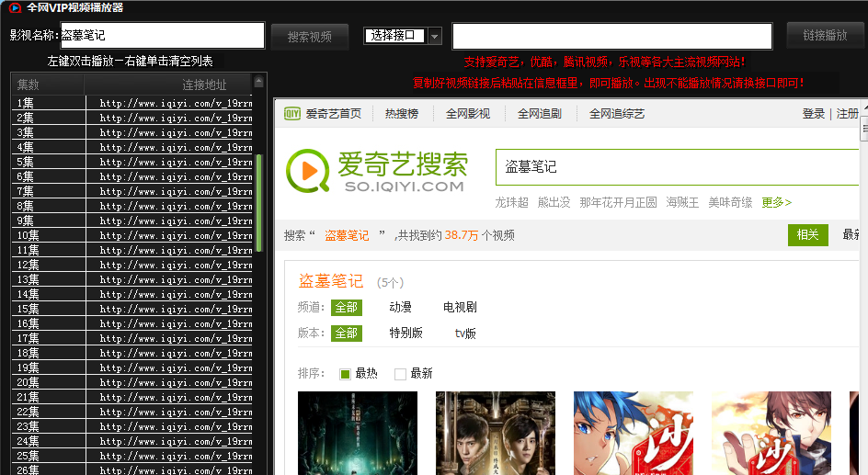Select the 8集 row in the list
Image resolution: width=868 pixels, height=475 pixels.
coord(132,206)
